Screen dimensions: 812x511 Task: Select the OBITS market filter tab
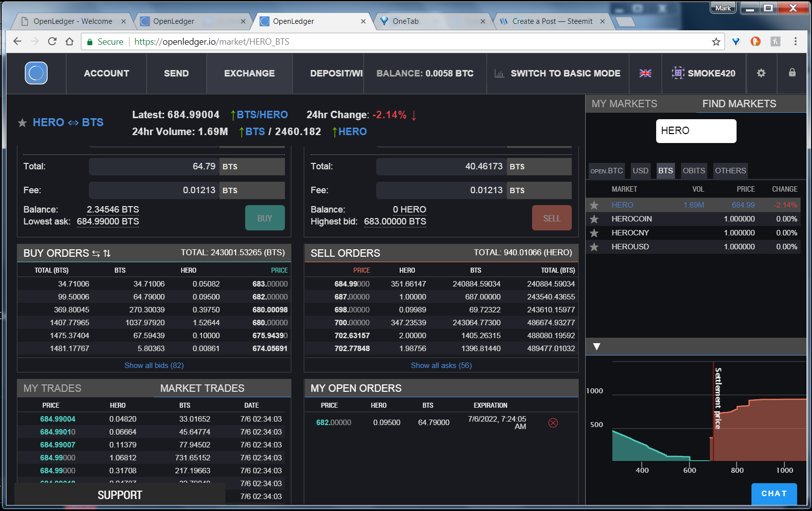point(693,171)
